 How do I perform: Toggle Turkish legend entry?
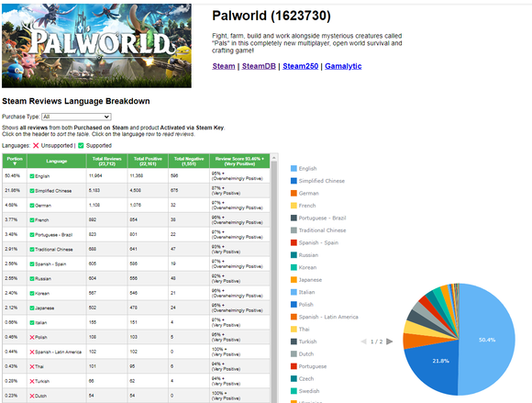pos(304,341)
